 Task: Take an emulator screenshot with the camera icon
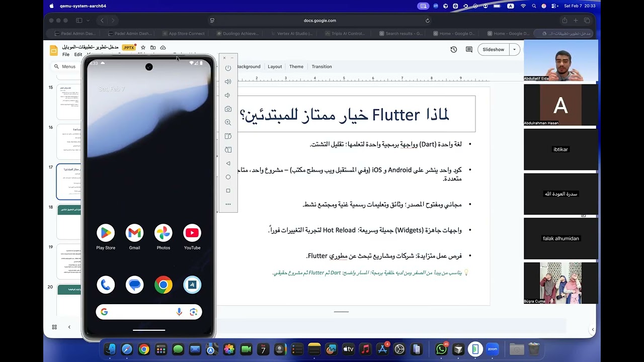[x=228, y=109]
